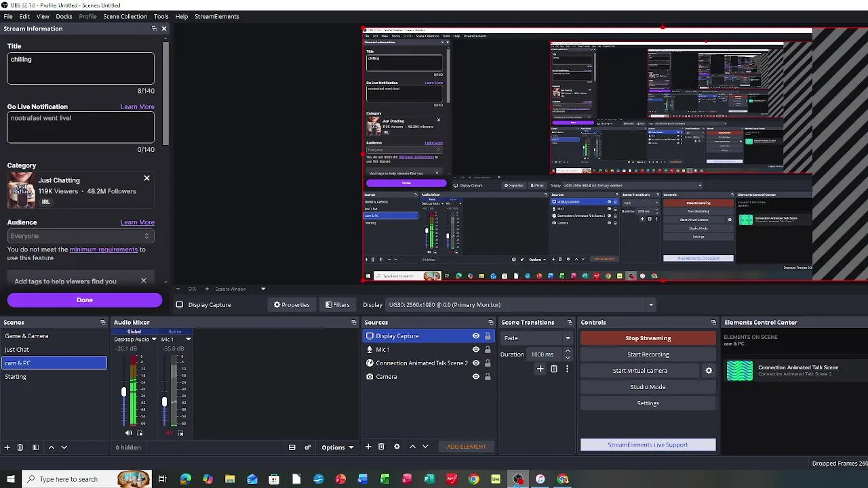Unmute Mic 1 red speaker icon
The image size is (868, 488).
click(x=169, y=433)
